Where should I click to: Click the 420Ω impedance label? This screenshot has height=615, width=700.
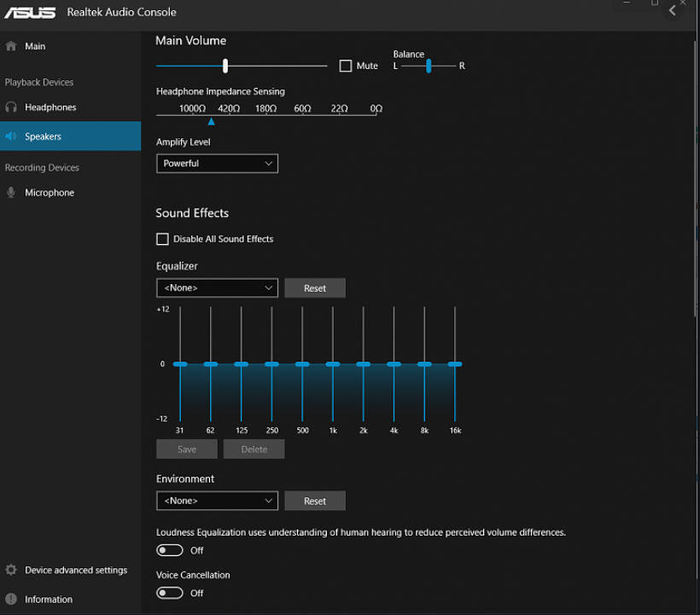click(229, 108)
